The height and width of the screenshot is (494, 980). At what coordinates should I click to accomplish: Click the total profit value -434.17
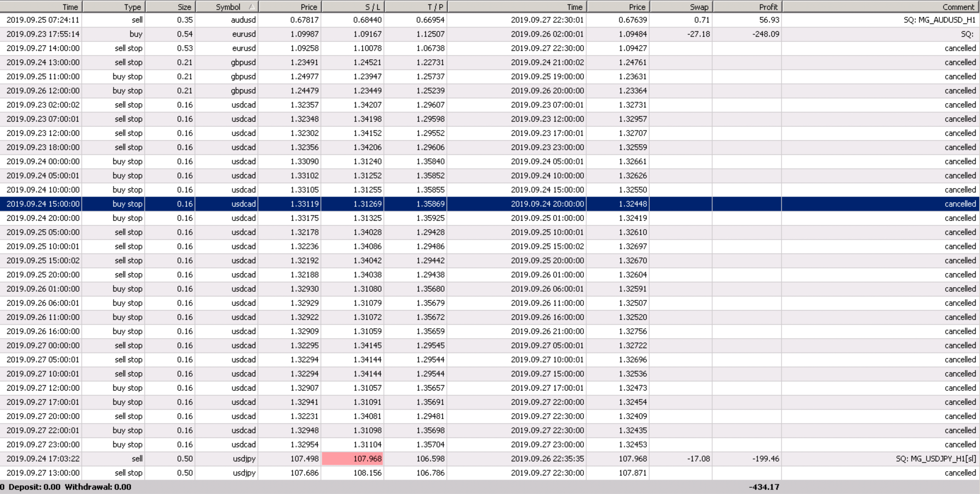point(764,487)
